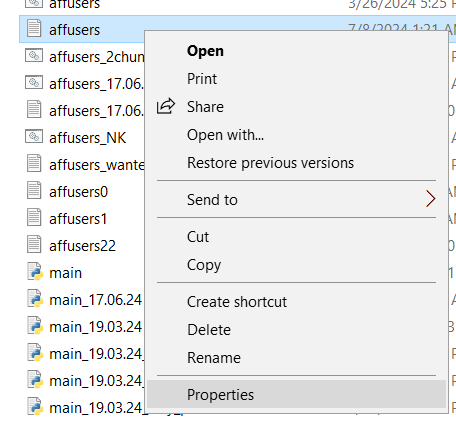Select Print in the context menu
The height and width of the screenshot is (422, 456).
coord(202,79)
